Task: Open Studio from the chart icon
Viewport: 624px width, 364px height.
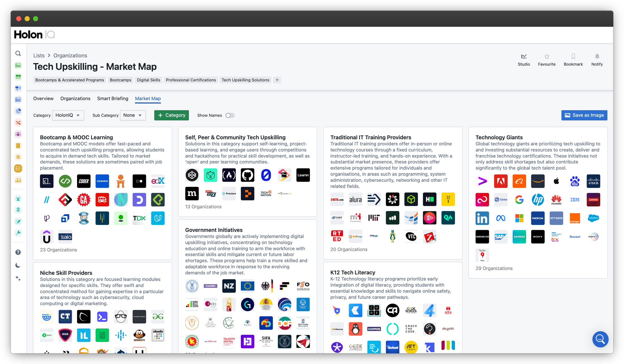Action: [524, 56]
